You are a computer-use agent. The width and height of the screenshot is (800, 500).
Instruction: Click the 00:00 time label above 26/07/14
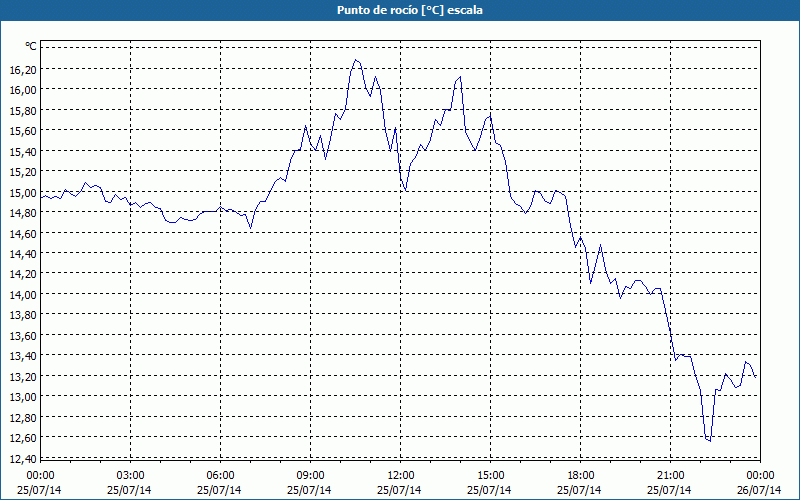[x=761, y=476]
